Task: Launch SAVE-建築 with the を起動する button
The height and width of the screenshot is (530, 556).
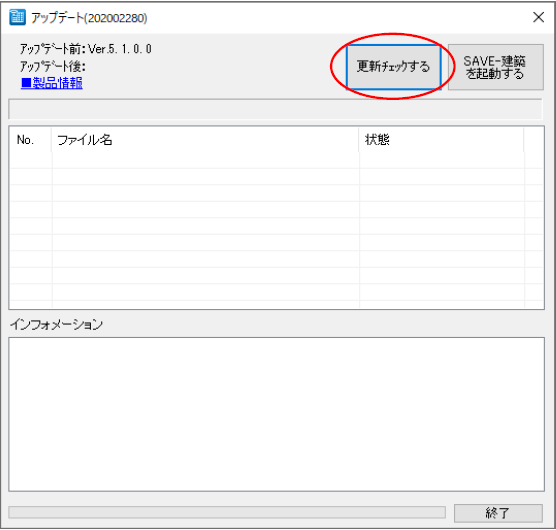Action: coord(495,67)
